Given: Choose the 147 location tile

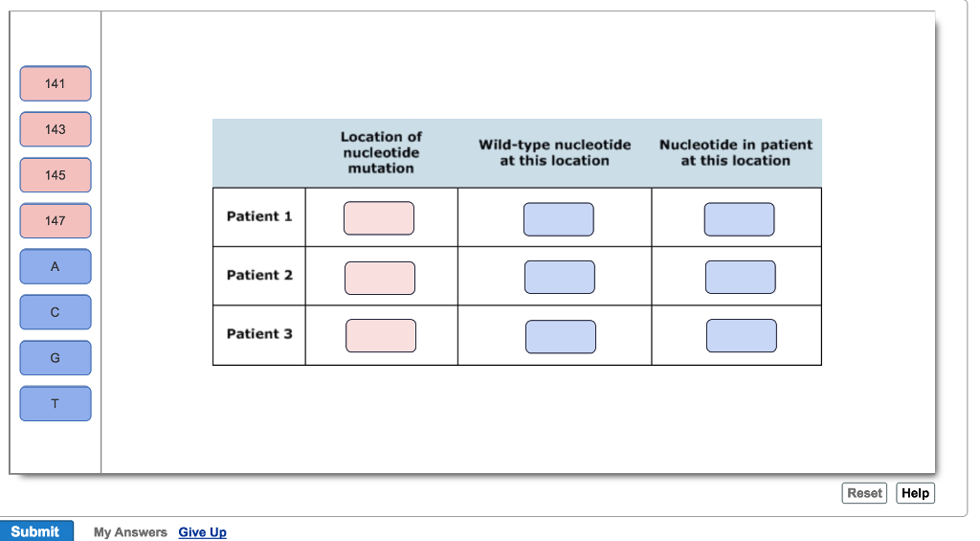Looking at the screenshot, I should click(55, 220).
